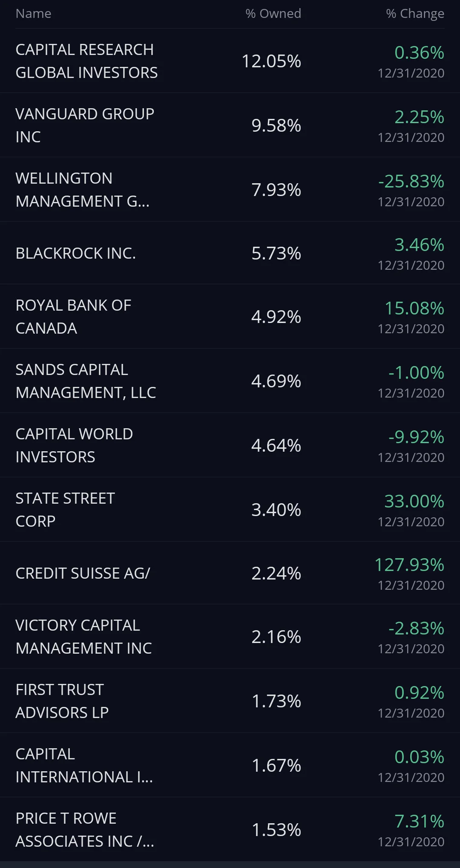Click the -25.83% change value

click(x=411, y=181)
